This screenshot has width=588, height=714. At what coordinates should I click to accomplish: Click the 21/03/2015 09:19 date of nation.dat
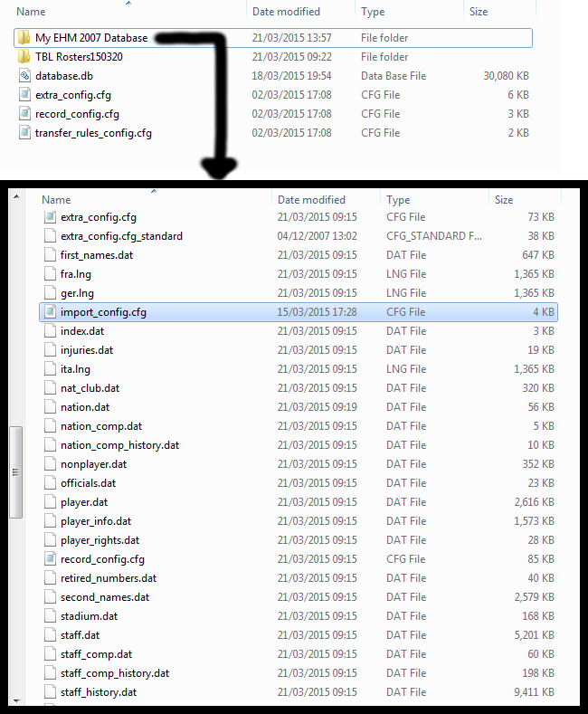[x=318, y=407]
